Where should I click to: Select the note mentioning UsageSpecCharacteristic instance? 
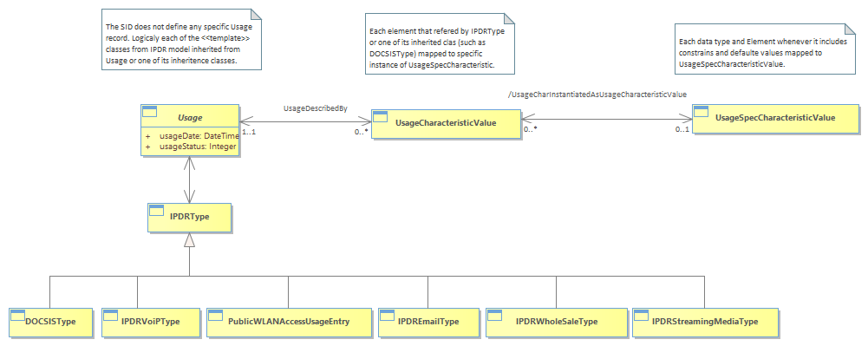click(441, 43)
